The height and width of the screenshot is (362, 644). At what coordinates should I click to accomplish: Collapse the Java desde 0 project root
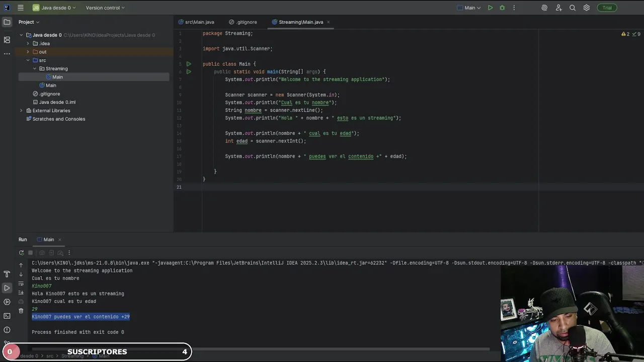[x=22, y=35]
